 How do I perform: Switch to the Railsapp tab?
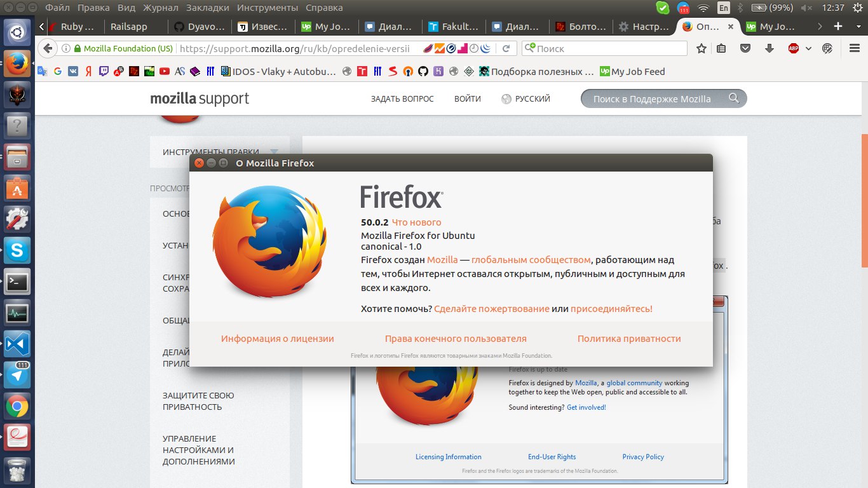(135, 27)
